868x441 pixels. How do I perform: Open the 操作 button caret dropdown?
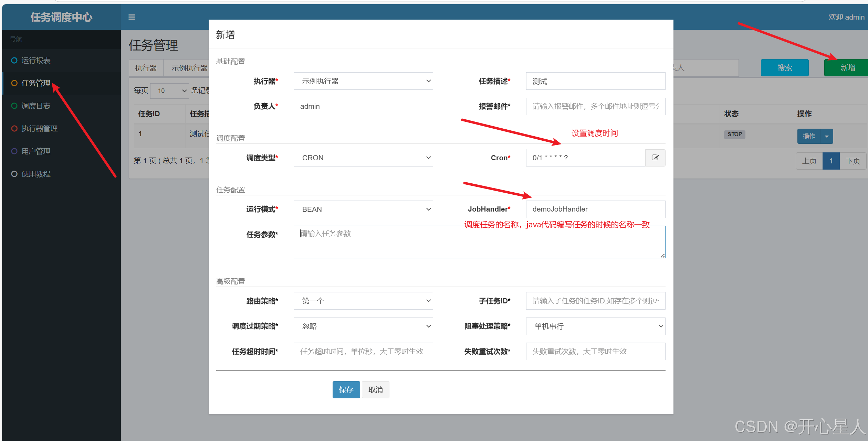826,136
